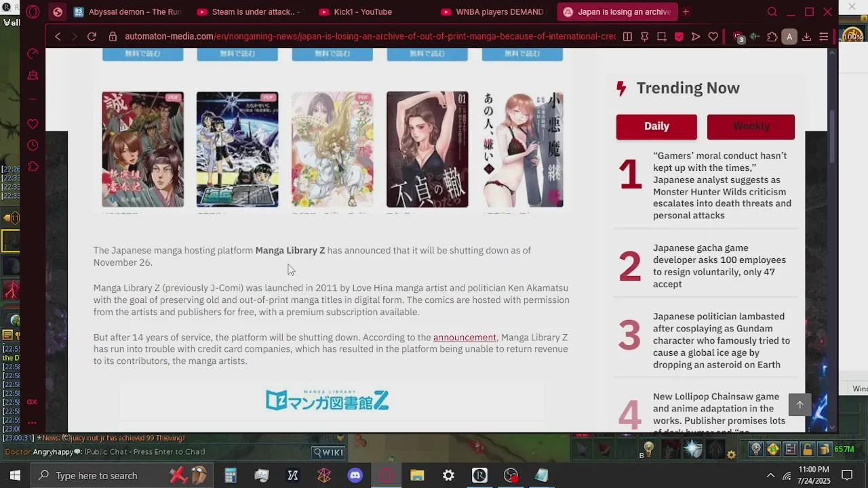The image size is (868, 488).
Task: Click the Windows Start button
Action: (x=15, y=476)
